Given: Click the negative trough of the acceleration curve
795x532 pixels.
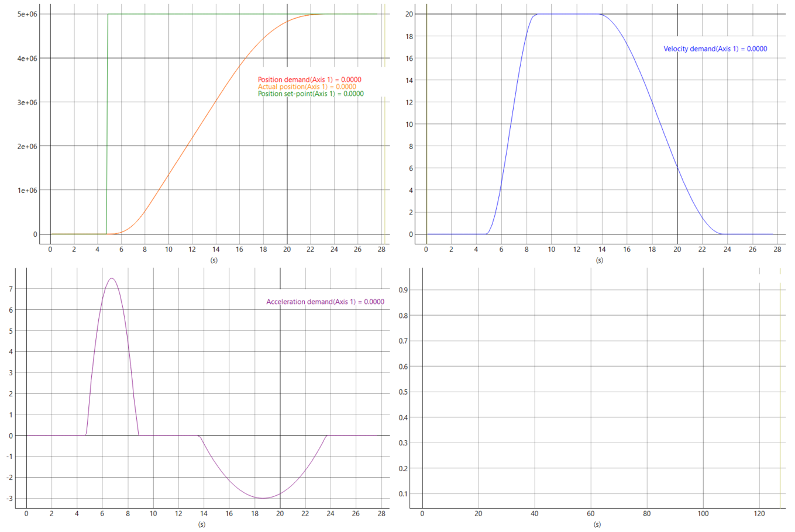Looking at the screenshot, I should coord(262,498).
